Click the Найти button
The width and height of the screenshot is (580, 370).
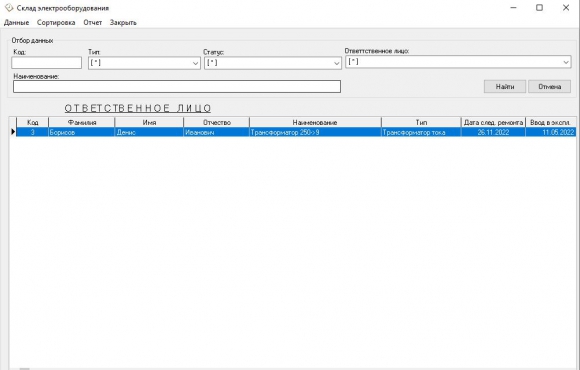[x=505, y=87]
